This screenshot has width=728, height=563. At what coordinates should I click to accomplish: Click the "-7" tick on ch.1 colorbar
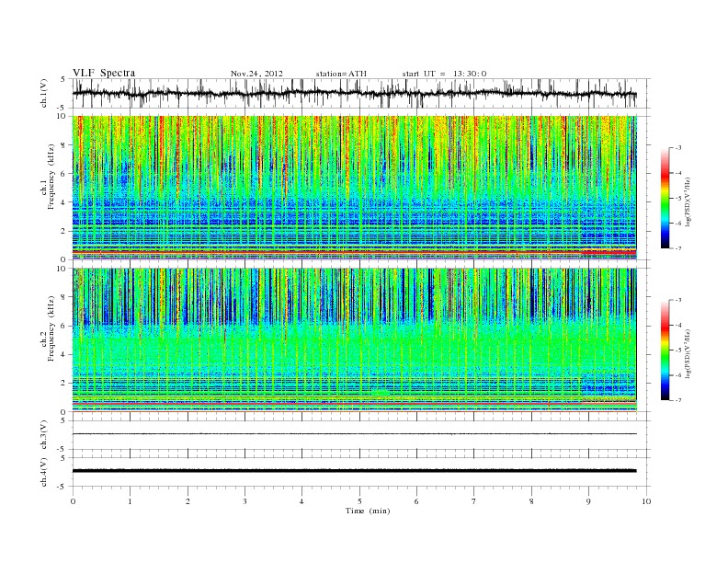pos(678,249)
